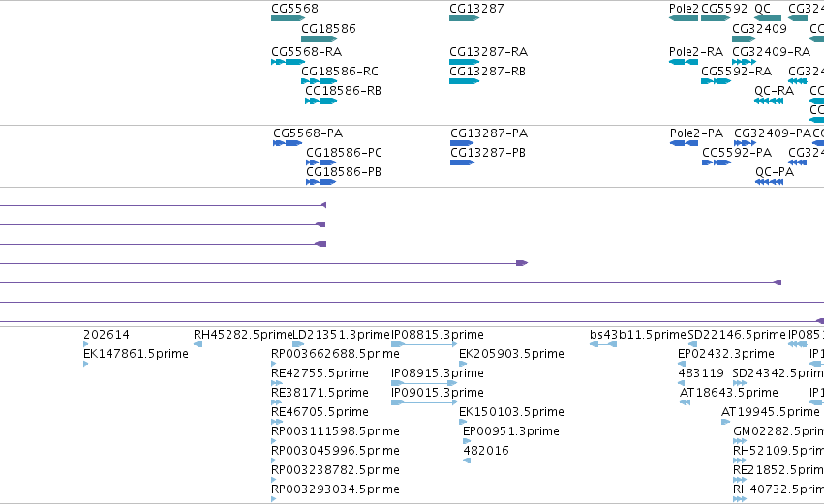Open EST 482016
Viewport: 824px width, 504px height.
(x=485, y=451)
